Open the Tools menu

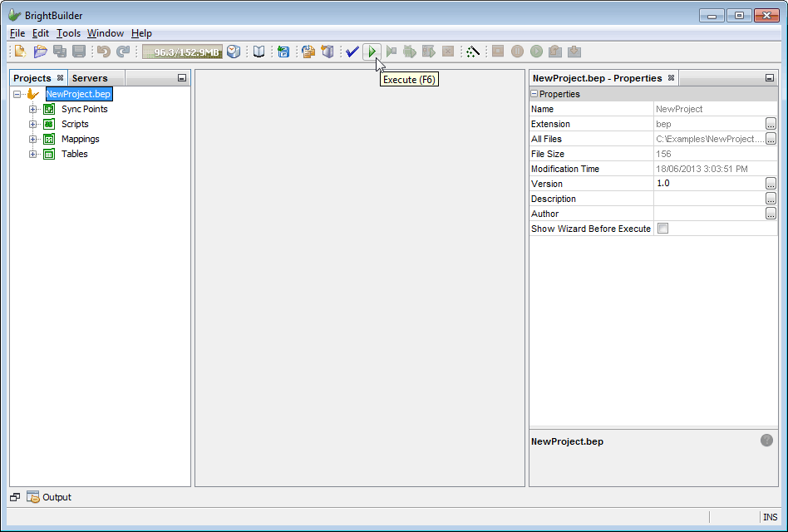[68, 33]
